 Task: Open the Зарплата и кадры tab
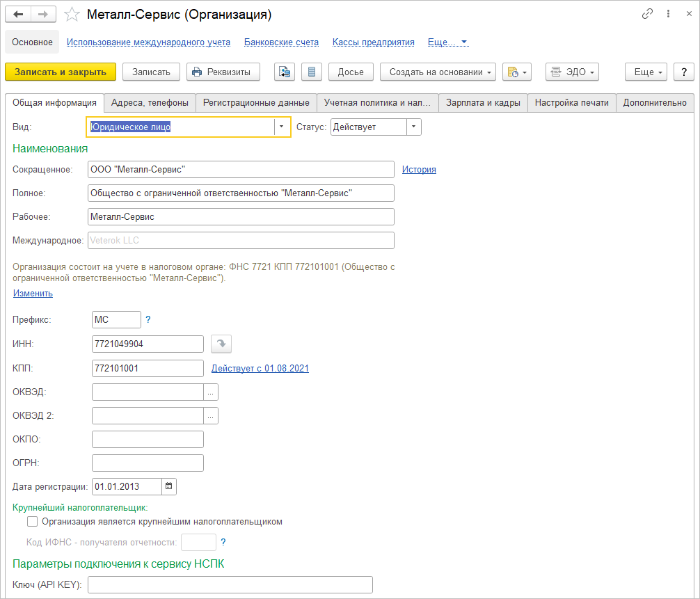click(483, 102)
